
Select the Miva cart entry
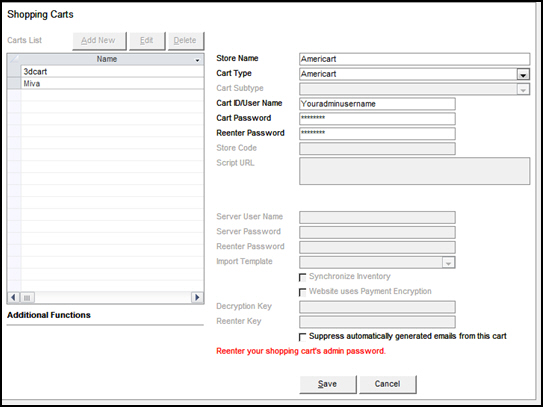(x=112, y=83)
